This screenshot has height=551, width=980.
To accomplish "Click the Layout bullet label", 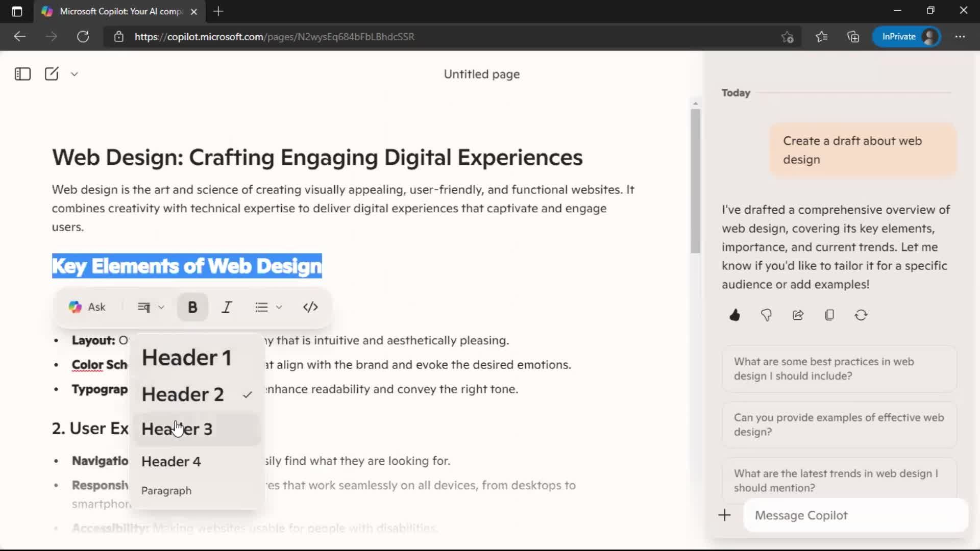I will 93,340.
